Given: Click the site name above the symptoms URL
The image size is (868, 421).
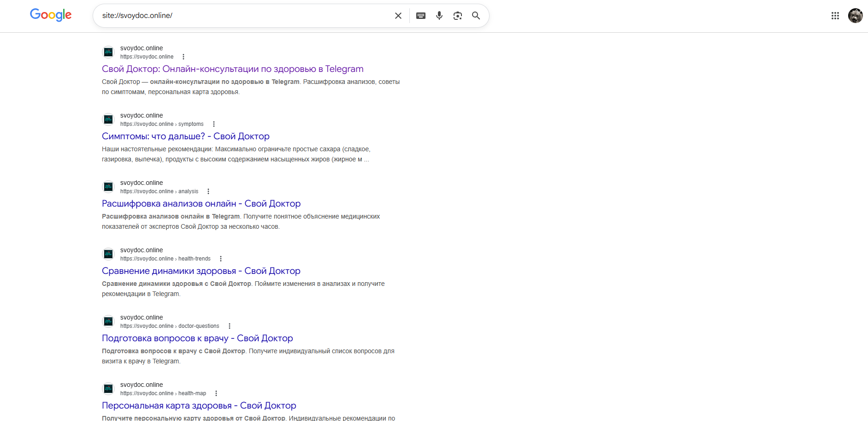Looking at the screenshot, I should 142,115.
